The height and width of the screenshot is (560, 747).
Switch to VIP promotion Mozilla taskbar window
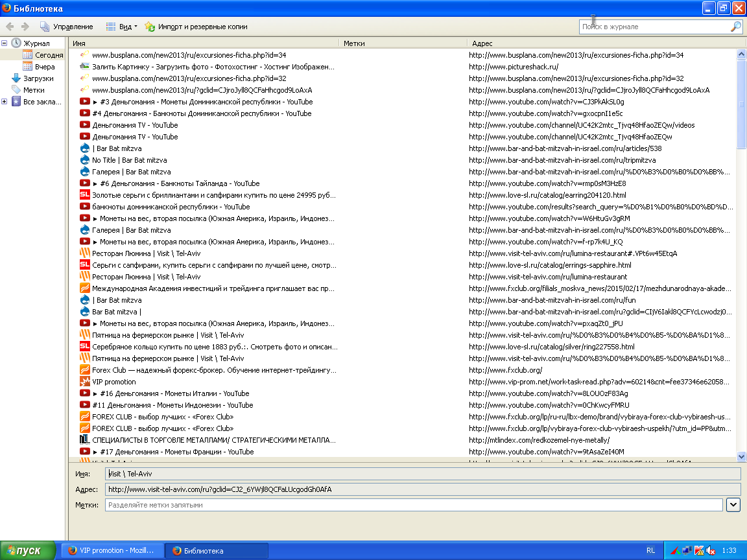112,550
